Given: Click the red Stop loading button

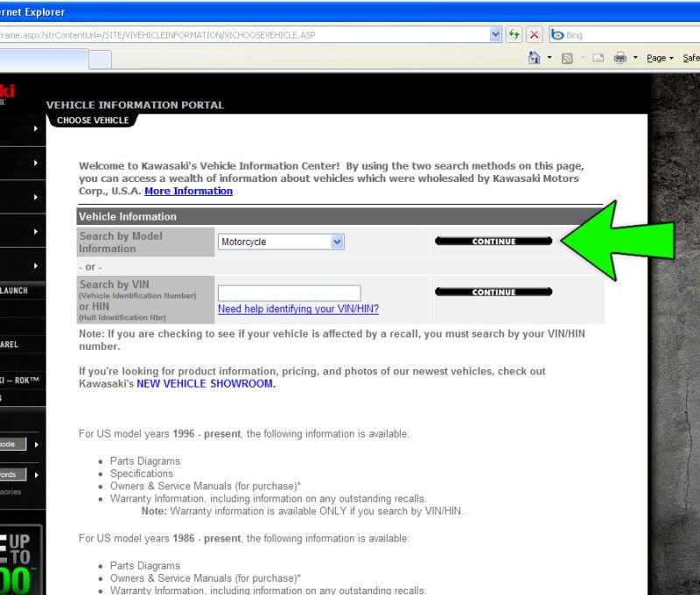Looking at the screenshot, I should [534, 34].
